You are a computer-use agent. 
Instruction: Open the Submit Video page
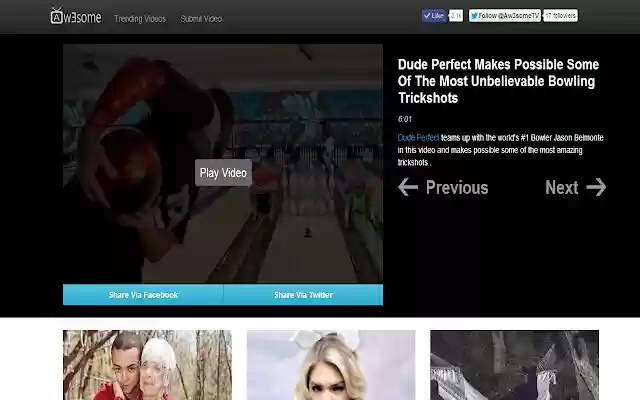[201, 19]
